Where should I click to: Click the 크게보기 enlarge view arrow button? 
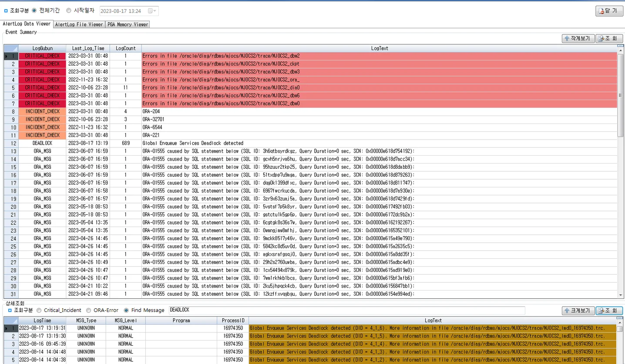coord(578,311)
